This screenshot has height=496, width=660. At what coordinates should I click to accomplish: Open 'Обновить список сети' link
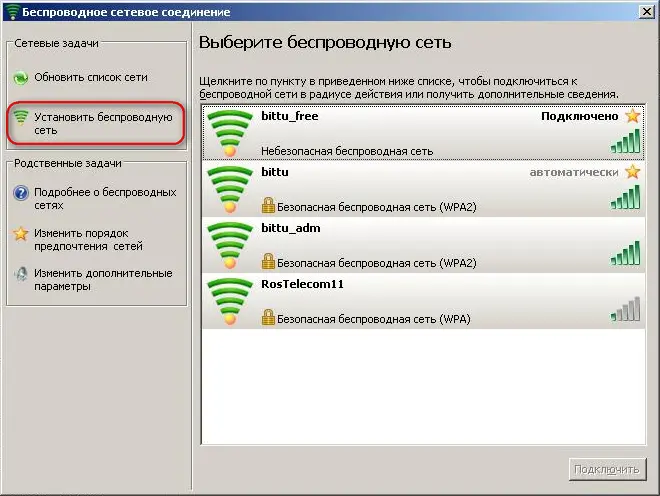point(91,77)
